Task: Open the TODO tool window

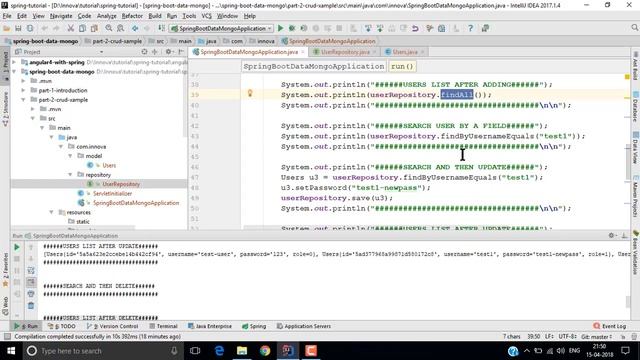Action: [x=62, y=326]
